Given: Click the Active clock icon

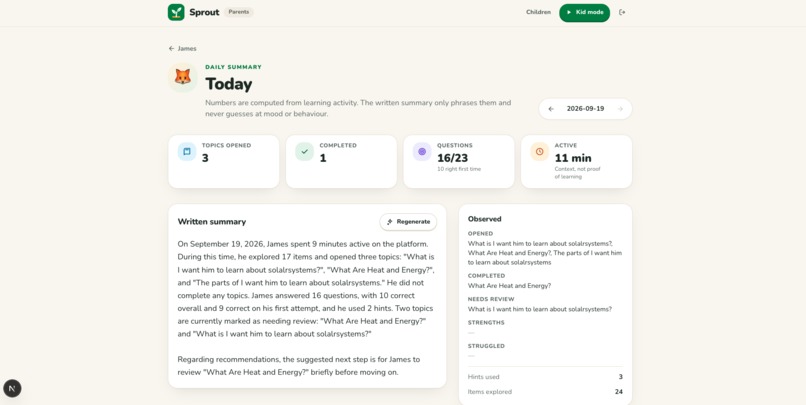Looking at the screenshot, I should tap(540, 152).
